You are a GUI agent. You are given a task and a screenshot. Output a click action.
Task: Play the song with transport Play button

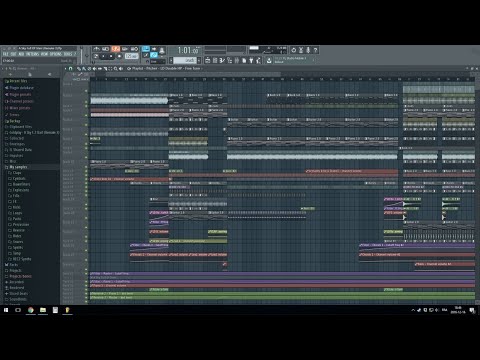(x=103, y=56)
